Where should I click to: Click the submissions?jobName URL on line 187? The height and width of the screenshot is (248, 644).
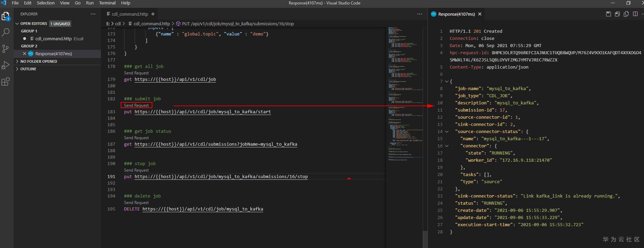pyautogui.click(x=216, y=144)
